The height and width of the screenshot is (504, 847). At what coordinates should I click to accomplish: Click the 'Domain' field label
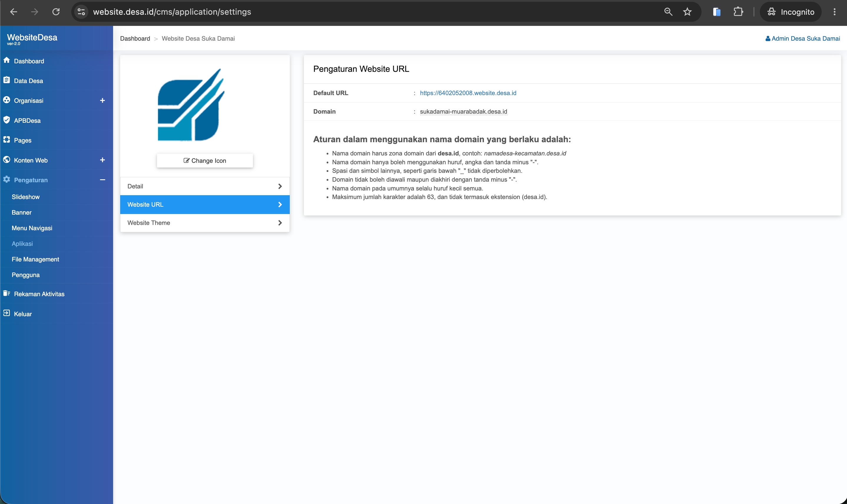coord(324,112)
